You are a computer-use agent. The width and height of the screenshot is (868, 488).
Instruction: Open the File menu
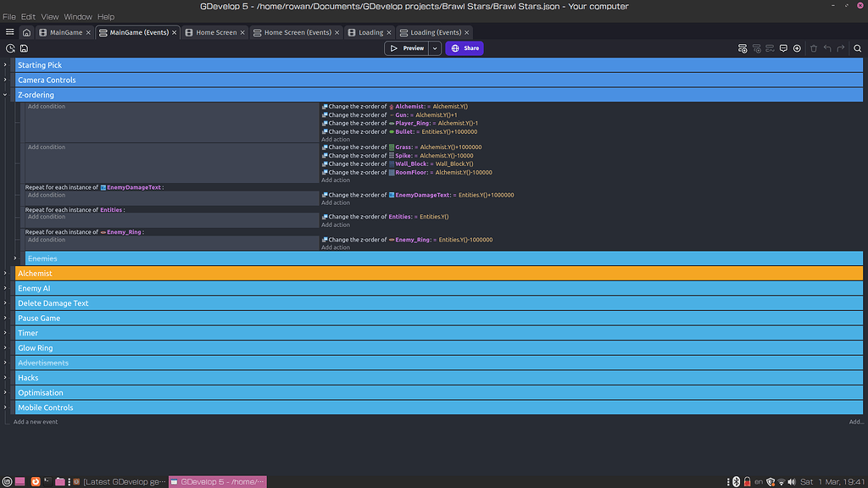tap(9, 15)
